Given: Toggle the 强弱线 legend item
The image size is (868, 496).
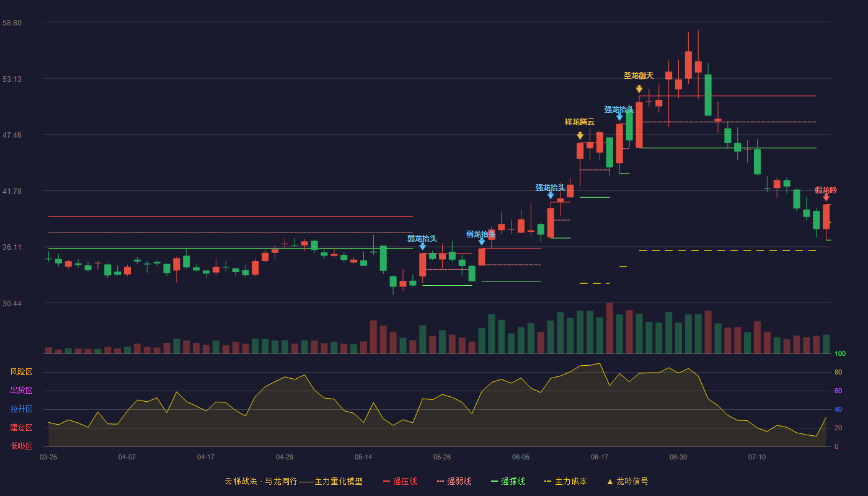Looking at the screenshot, I should [454, 481].
